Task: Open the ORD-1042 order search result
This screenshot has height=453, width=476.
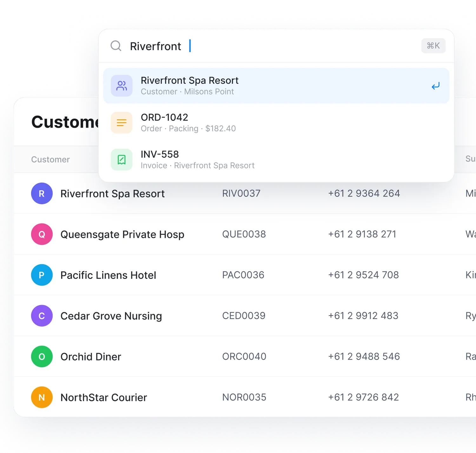Action: 276,123
